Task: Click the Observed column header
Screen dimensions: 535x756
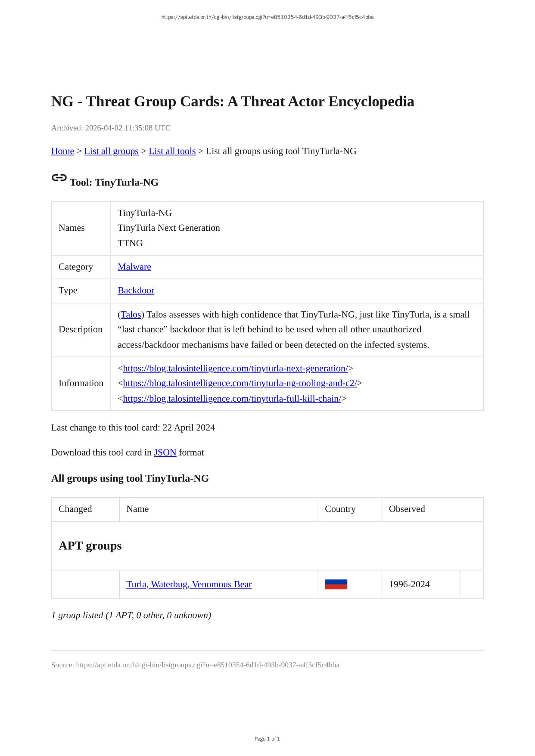Action: click(407, 509)
